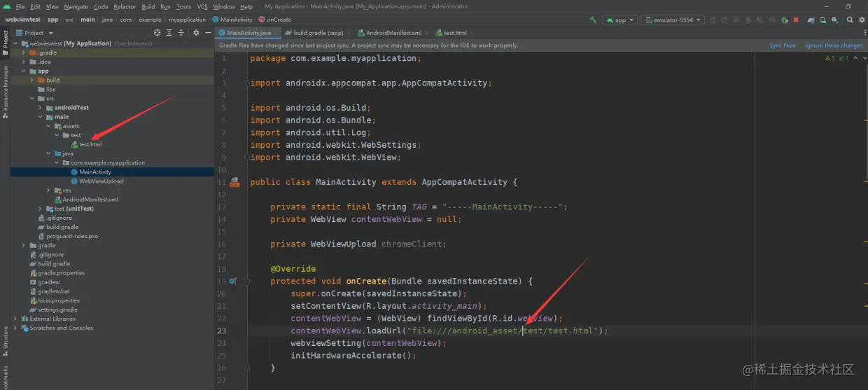Open the SDK Manager toolbar icon
Screen dimensions: 868x390
834,20
